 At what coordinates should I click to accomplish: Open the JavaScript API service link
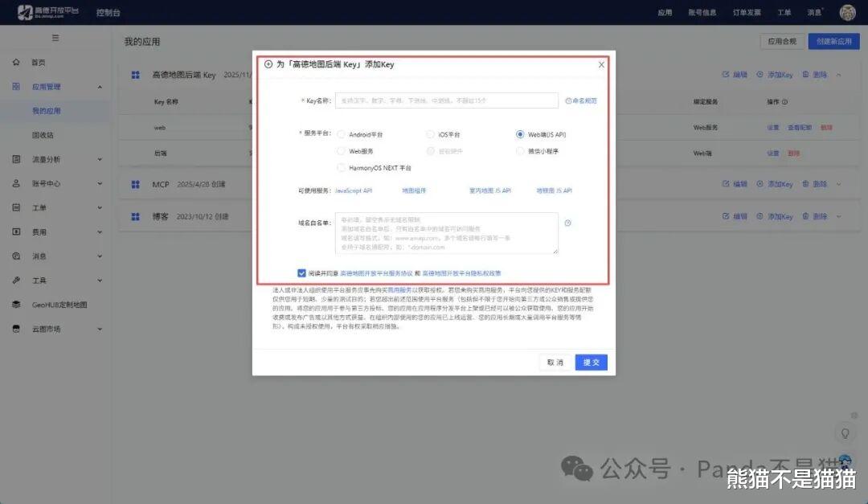point(354,191)
